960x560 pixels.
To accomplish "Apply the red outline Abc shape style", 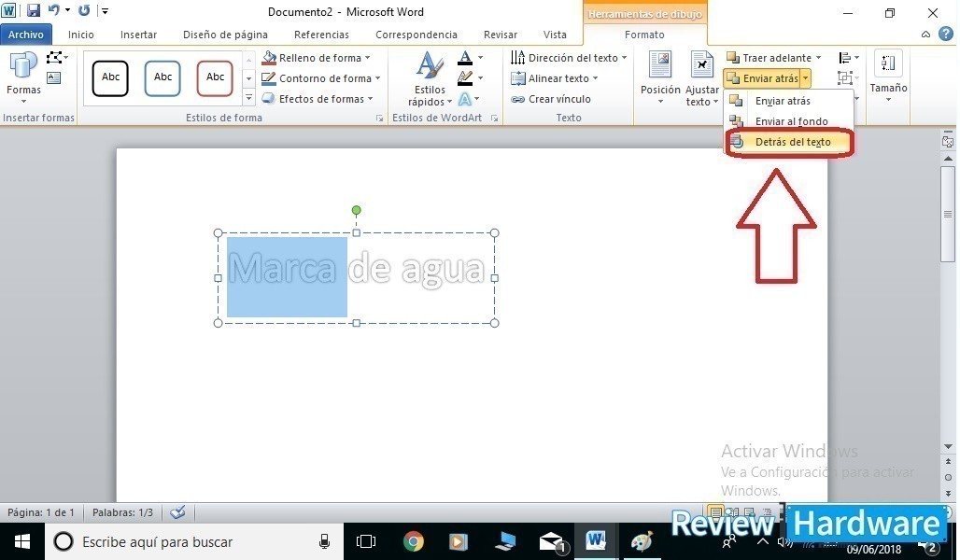I will pyautogui.click(x=215, y=77).
